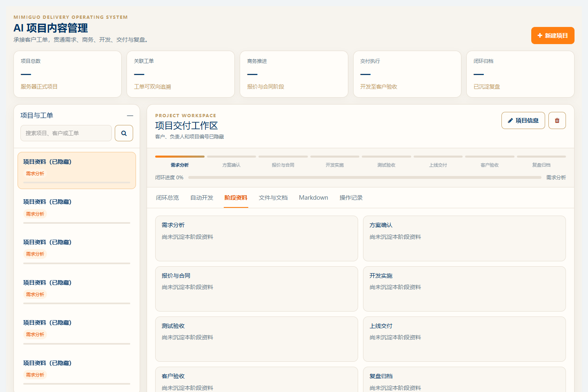The height and width of the screenshot is (392, 588).
Task: Click the magnifier search icon button
Action: click(124, 133)
